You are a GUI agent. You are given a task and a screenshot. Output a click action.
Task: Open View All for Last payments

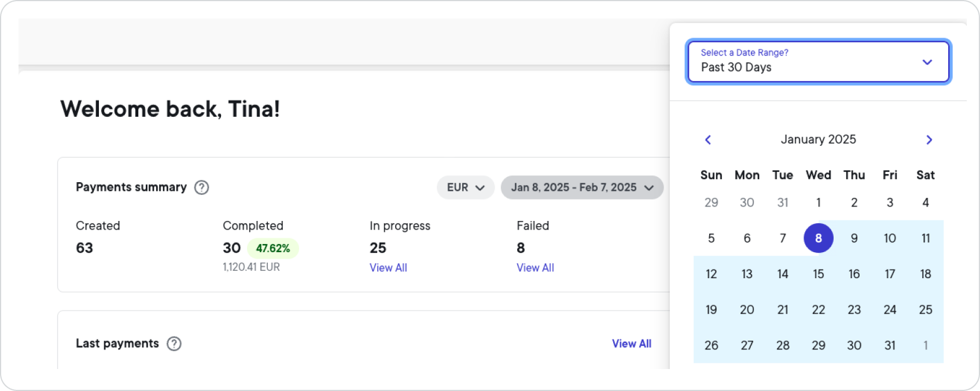[x=631, y=344]
